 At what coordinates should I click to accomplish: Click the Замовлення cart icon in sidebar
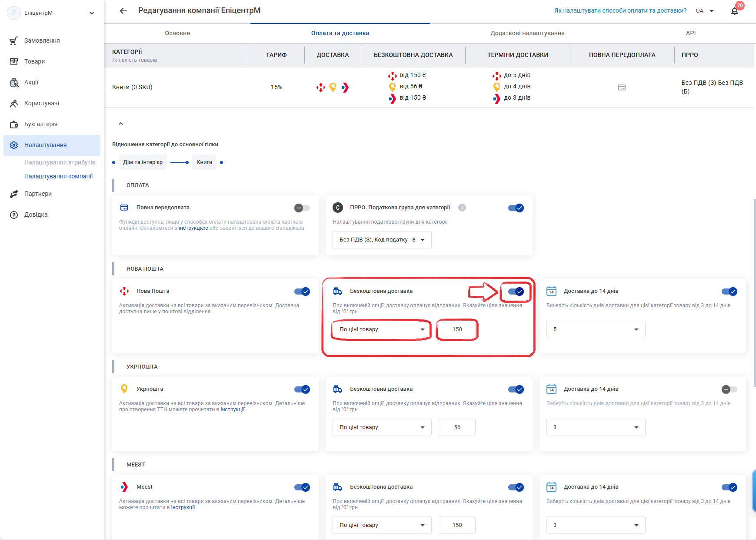14,40
